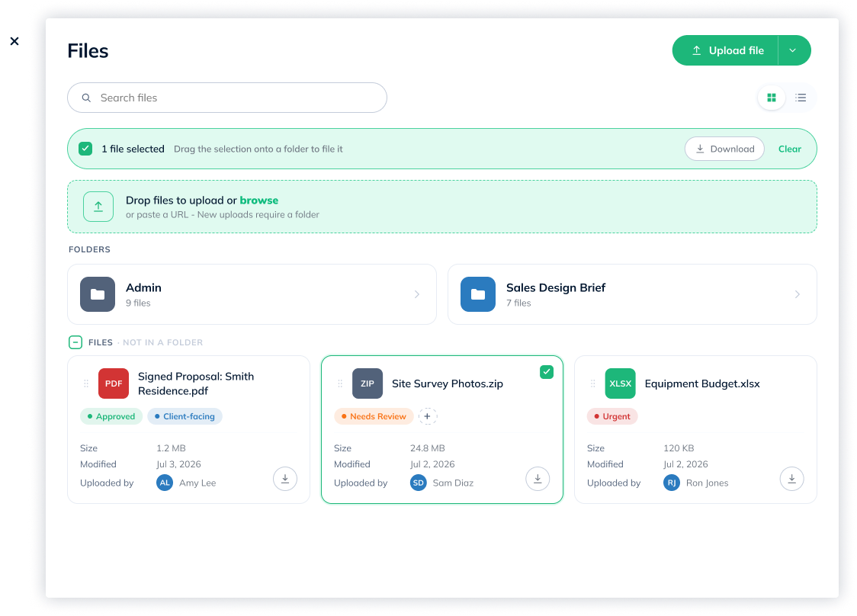This screenshot has height=616, width=857.
Task: Click the Jul 3, 2026 modified date
Action: pos(178,464)
